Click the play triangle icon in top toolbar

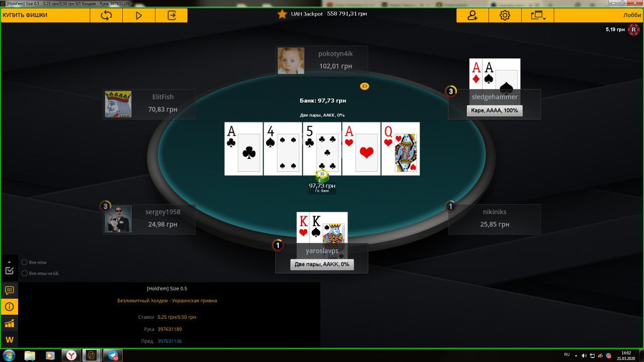coord(139,15)
